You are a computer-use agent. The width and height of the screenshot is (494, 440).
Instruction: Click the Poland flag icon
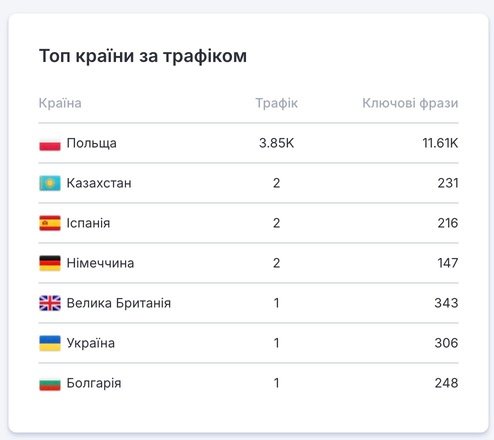click(50, 143)
